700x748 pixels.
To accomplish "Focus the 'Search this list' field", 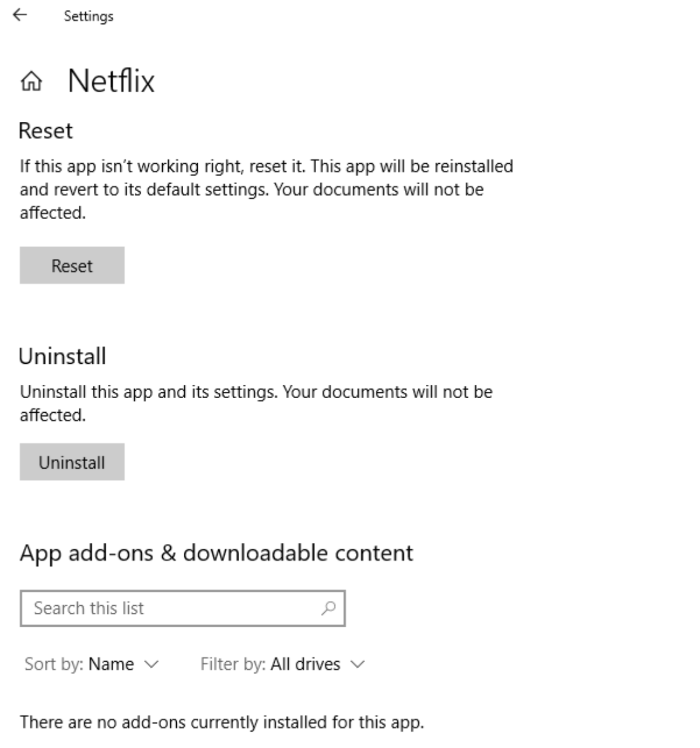I will [x=169, y=608].
